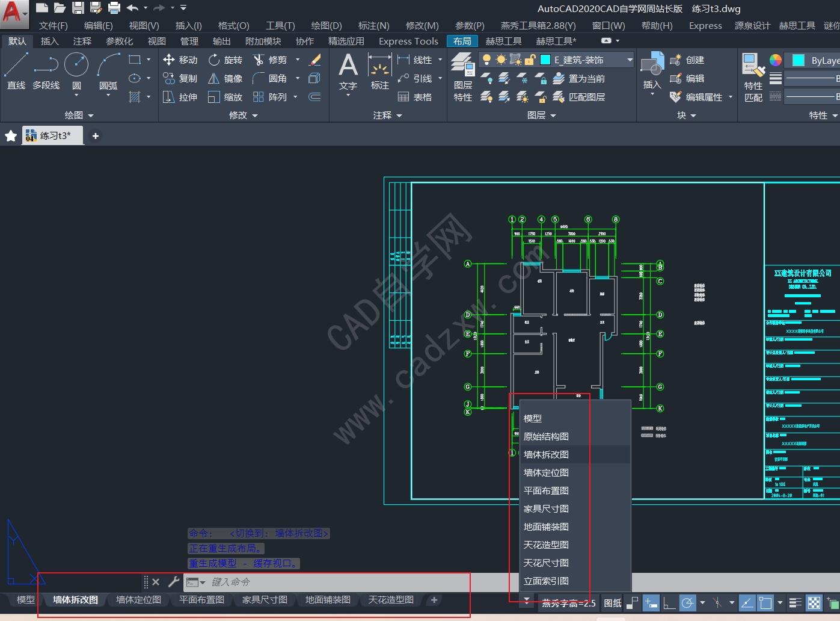Select the Polyline (多段线) tool
This screenshot has height=621, width=840.
coord(46,71)
